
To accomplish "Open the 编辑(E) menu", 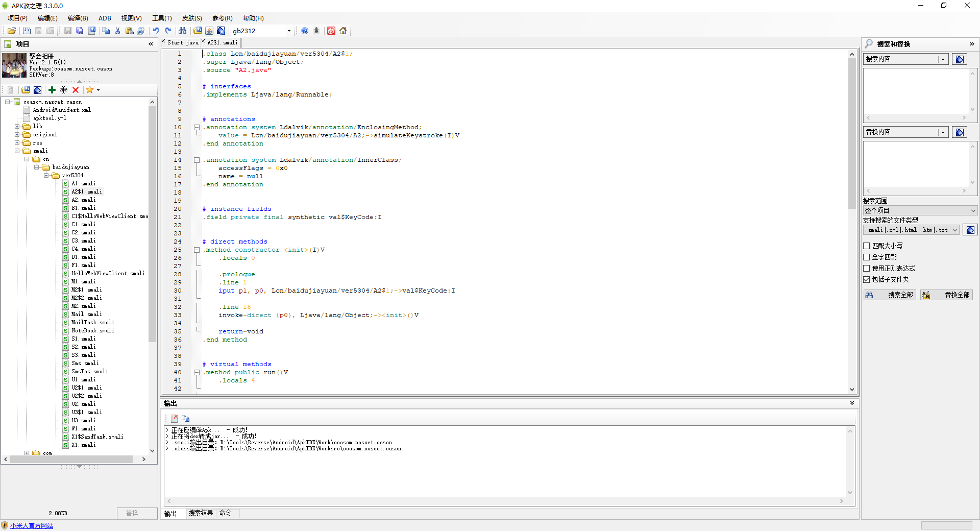I will point(47,18).
